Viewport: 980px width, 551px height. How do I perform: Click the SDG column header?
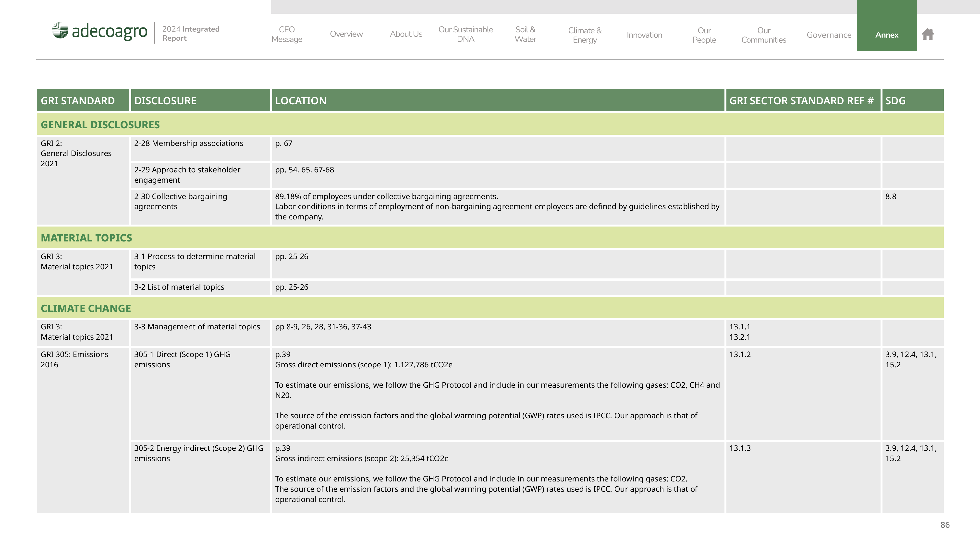click(913, 100)
